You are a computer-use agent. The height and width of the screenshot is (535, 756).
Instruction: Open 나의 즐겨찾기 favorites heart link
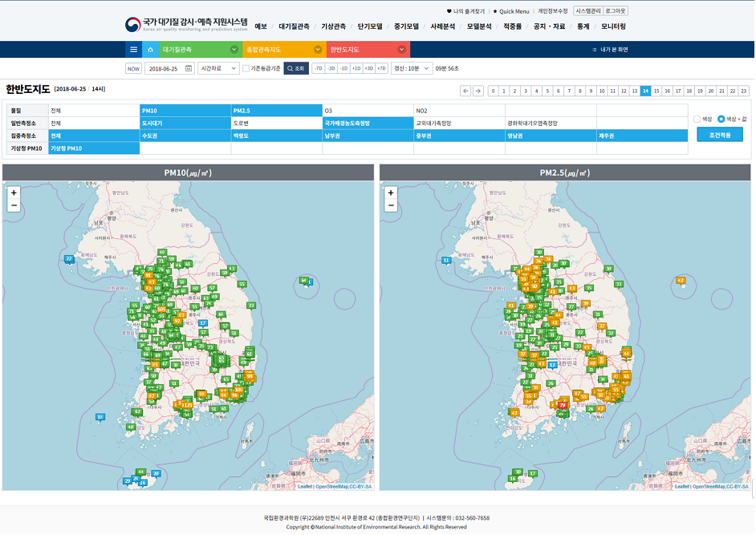465,11
